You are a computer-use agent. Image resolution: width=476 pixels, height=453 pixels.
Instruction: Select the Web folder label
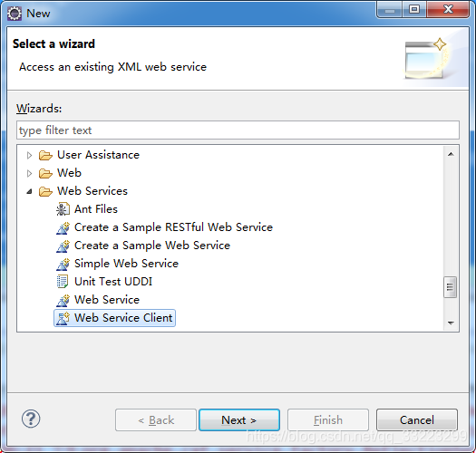click(x=69, y=173)
